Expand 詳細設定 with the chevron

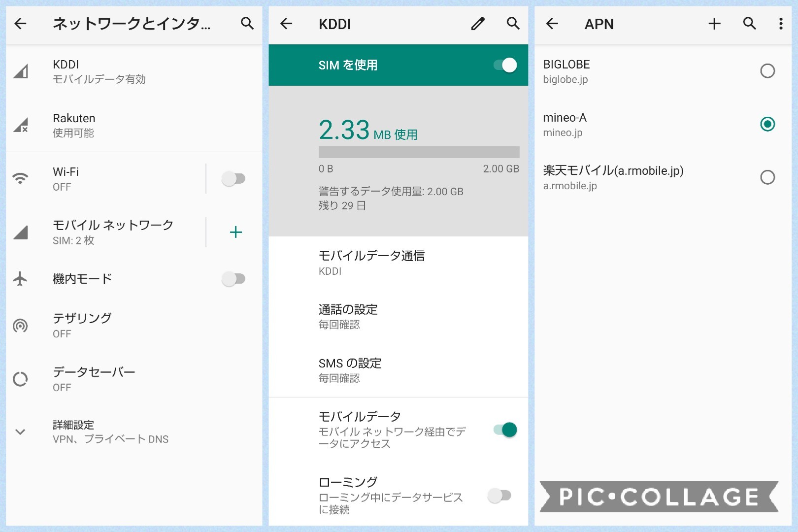coord(20,432)
